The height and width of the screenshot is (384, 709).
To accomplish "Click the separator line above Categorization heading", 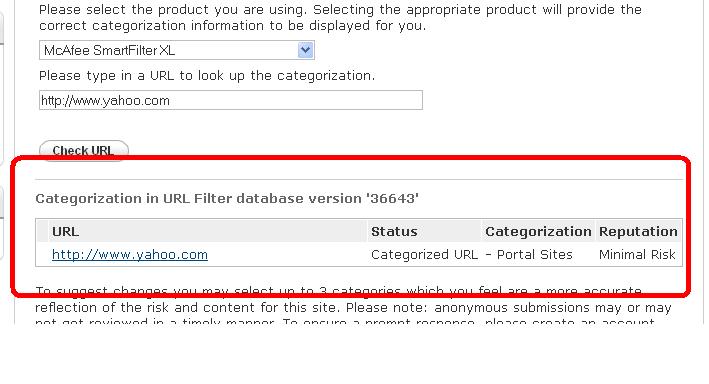I will tap(359, 180).
